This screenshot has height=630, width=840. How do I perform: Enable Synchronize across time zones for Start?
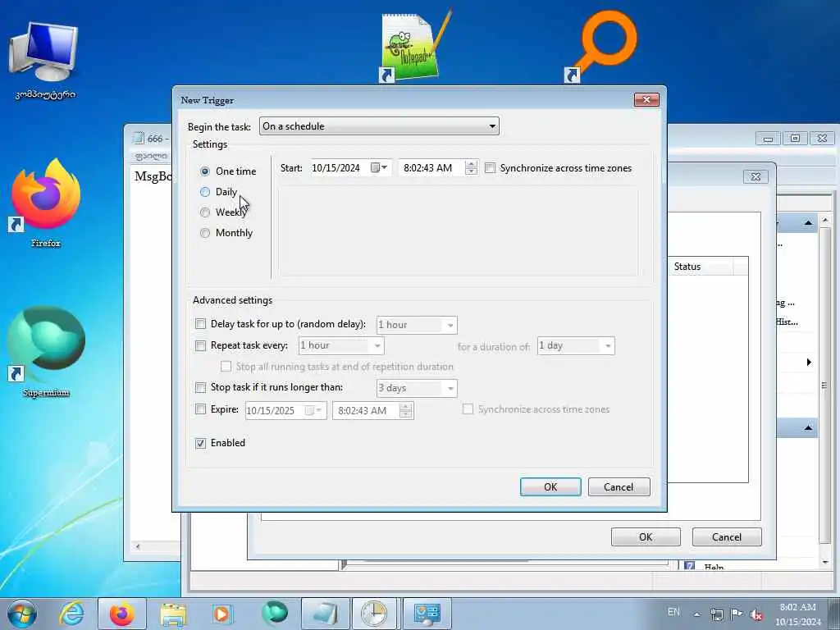coord(490,168)
